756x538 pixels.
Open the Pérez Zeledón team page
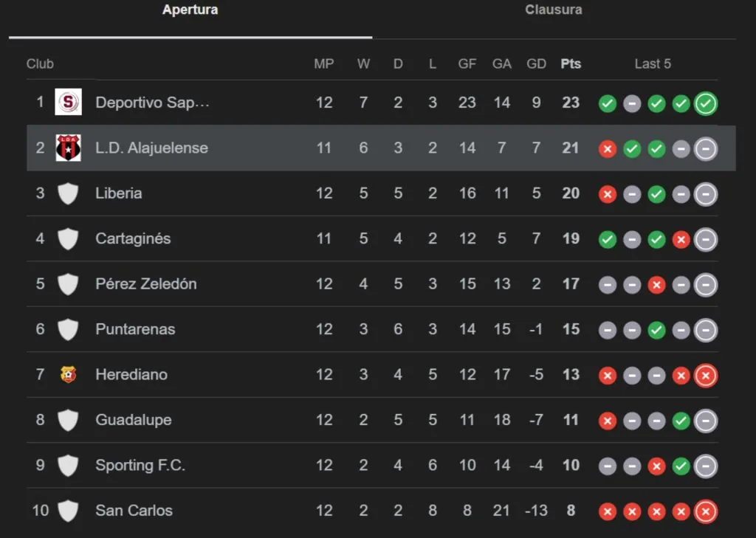pyautogui.click(x=146, y=284)
